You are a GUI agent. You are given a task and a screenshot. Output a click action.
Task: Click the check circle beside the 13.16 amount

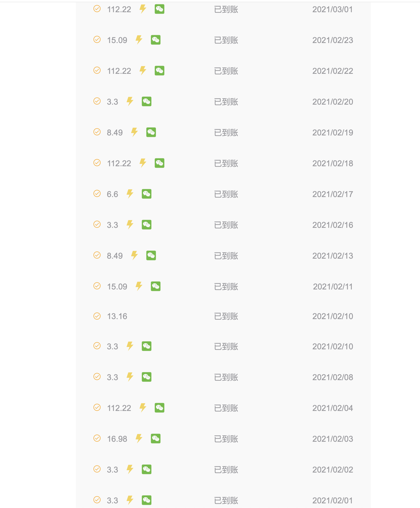97,316
